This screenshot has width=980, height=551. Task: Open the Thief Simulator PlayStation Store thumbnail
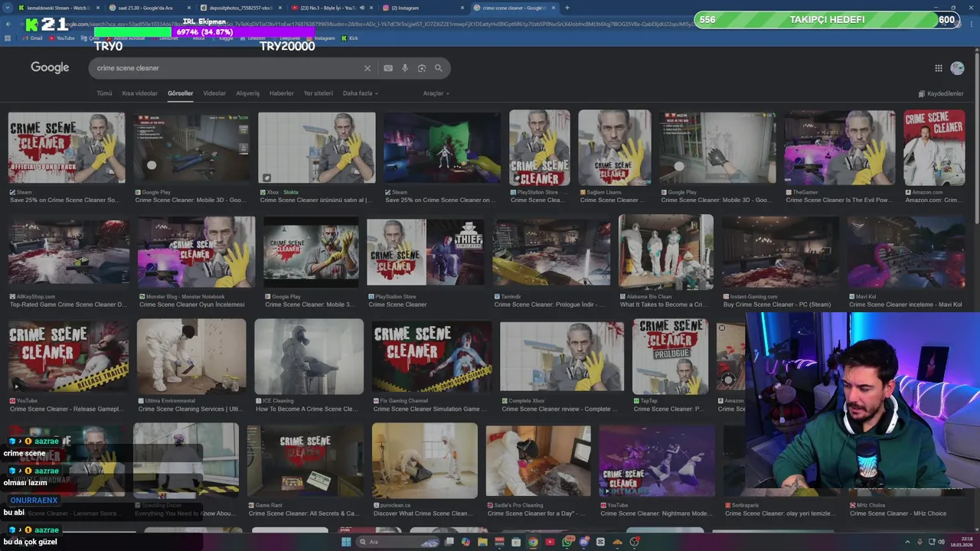[425, 252]
